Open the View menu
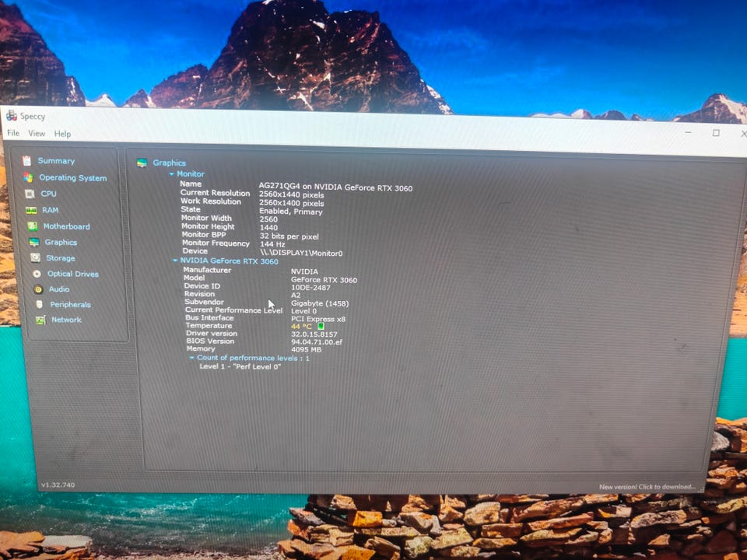The height and width of the screenshot is (560, 747). 37,133
